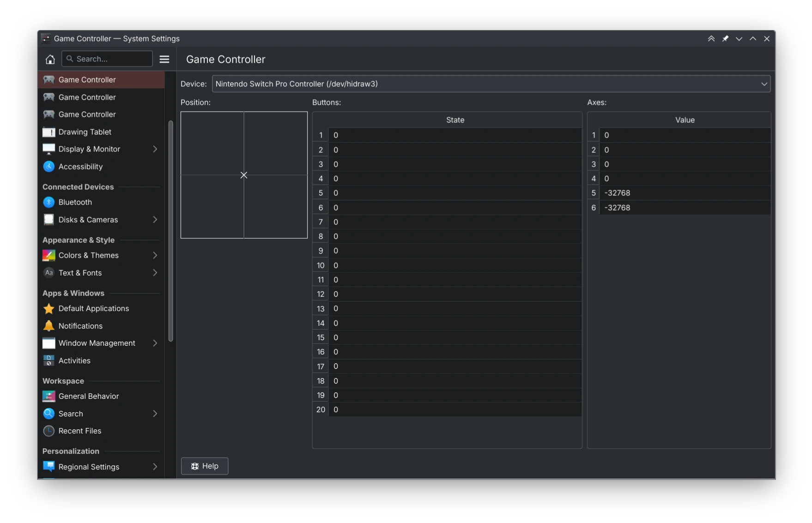Viewport: 812px width, 523px height.
Task: Select axis row 3 in the Axes table
Action: coord(679,164)
